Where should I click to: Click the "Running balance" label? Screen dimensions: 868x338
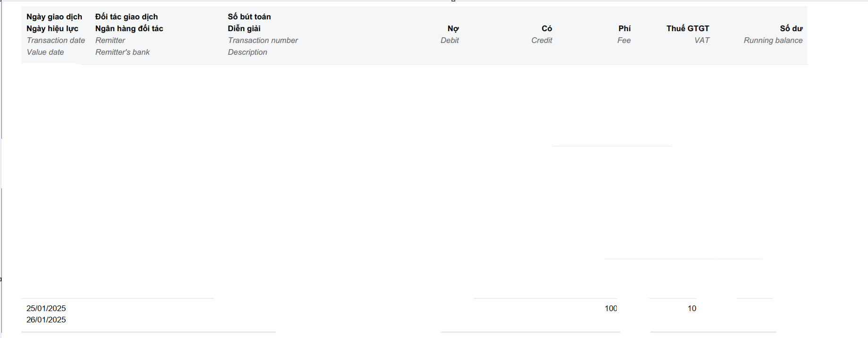773,41
